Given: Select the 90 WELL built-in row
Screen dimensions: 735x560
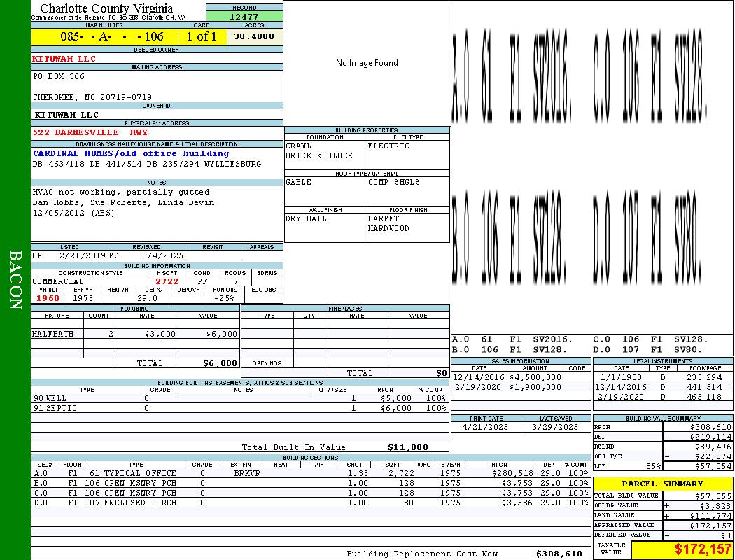Looking at the screenshot, I should tap(238, 398).
